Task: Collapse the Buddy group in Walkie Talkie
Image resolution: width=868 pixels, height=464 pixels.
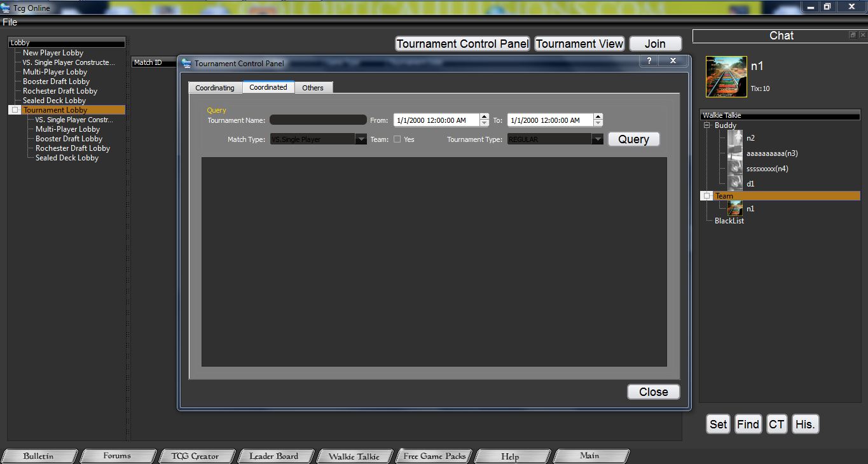Action: point(706,126)
